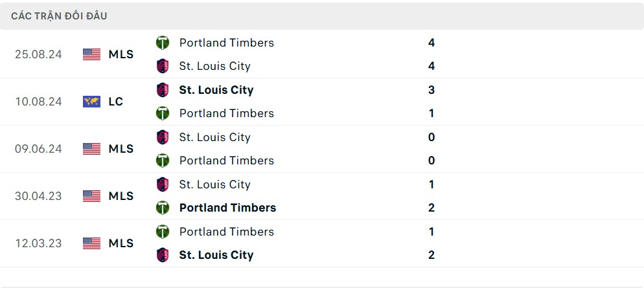Click Portland Timbers crest in 09.06.24 match
Viewport: 644px width, 288px height.
click(x=163, y=161)
